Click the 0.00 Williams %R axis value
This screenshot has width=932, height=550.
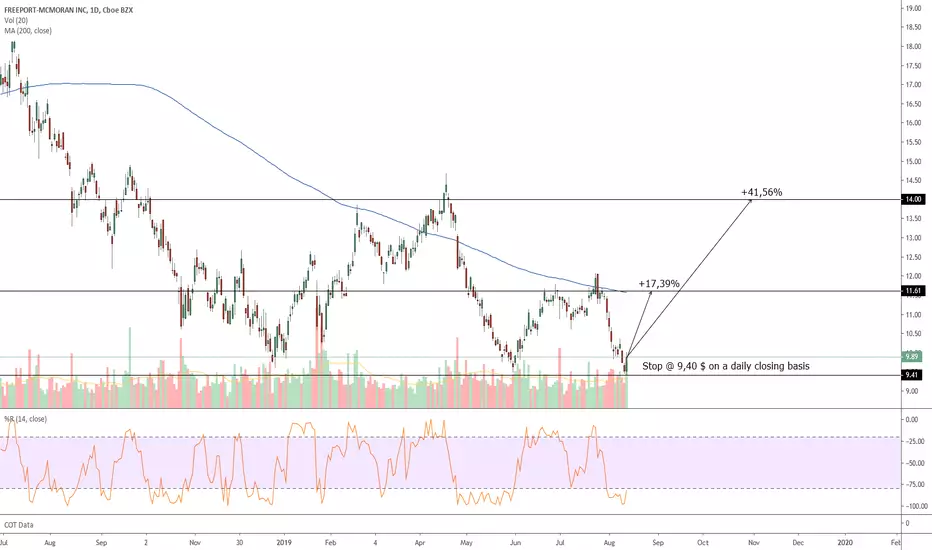pos(912,420)
